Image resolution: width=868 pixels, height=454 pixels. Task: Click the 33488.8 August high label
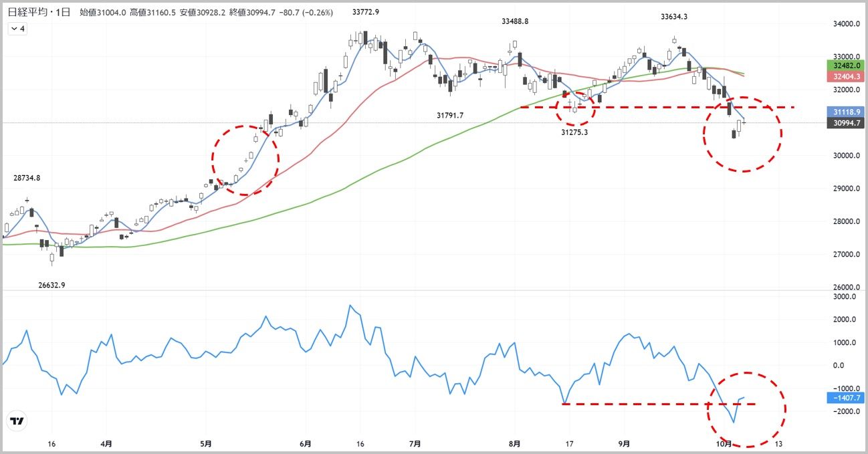point(515,21)
